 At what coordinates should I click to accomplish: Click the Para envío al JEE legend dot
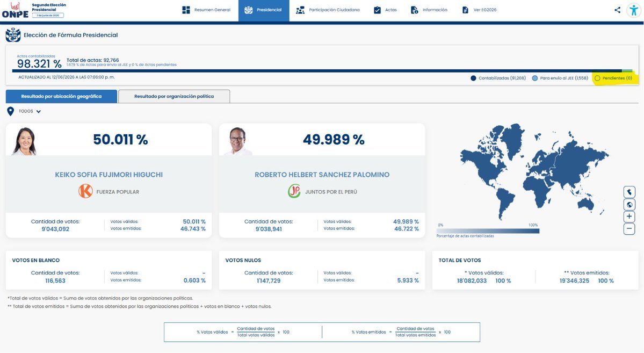point(535,78)
